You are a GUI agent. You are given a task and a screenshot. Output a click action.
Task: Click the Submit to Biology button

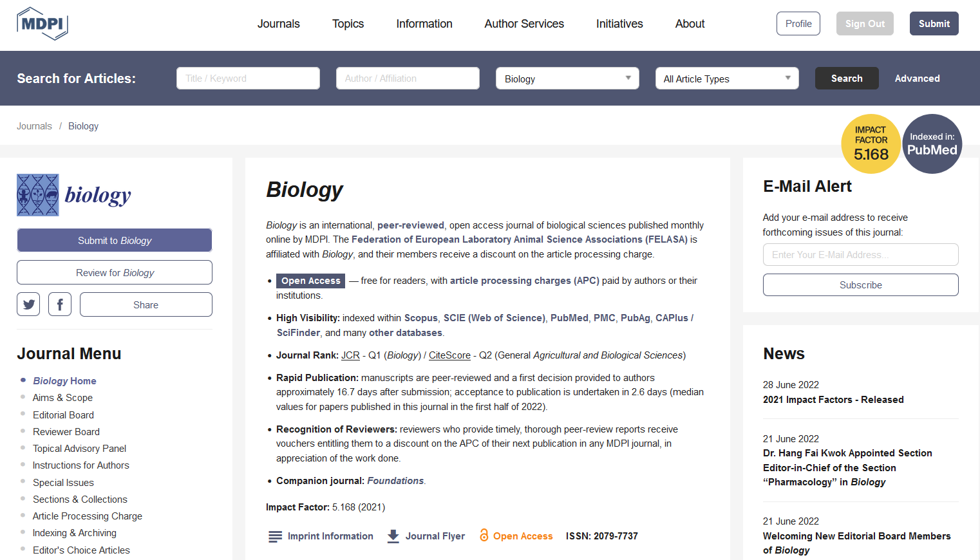tap(115, 240)
